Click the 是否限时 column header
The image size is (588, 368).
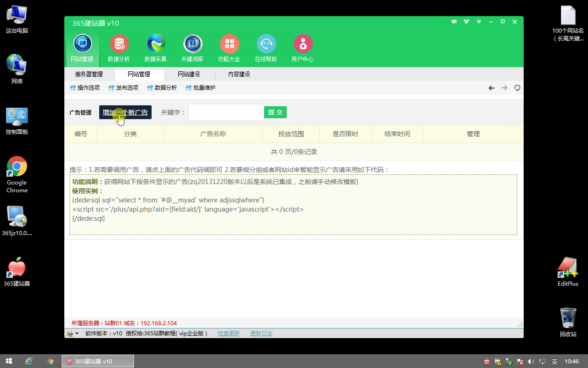click(x=345, y=134)
